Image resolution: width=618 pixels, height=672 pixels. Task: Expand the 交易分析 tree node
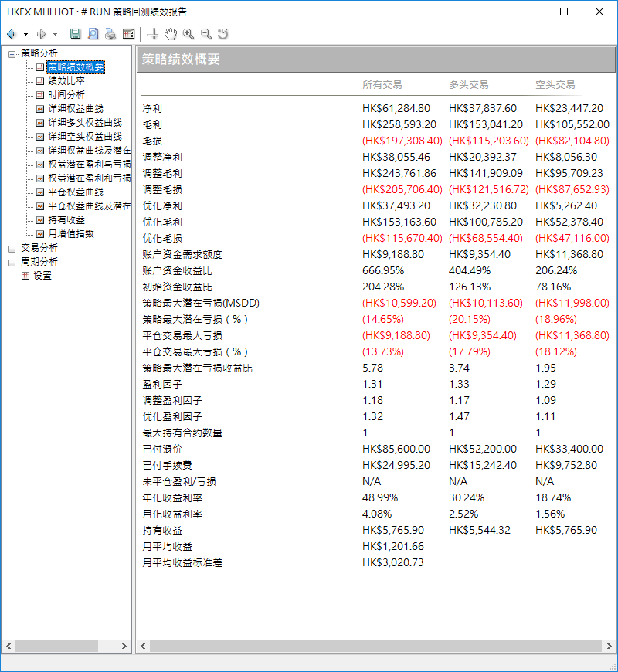[x=12, y=249]
